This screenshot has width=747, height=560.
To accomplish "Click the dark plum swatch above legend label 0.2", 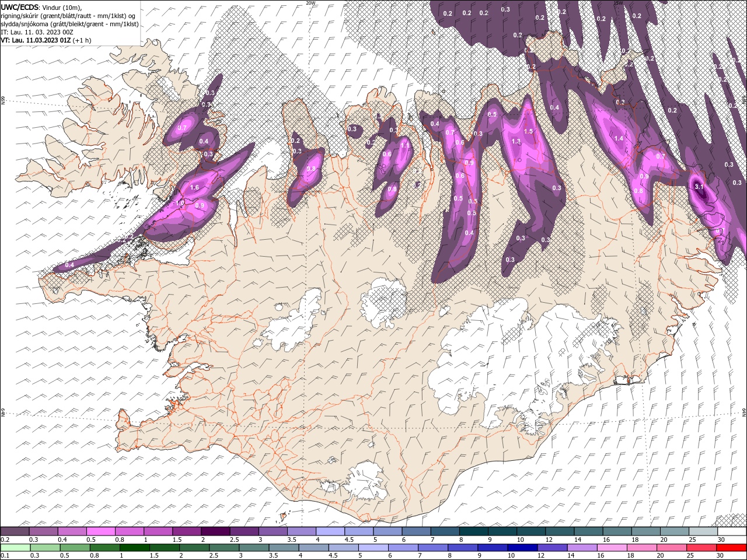I will coord(15,531).
